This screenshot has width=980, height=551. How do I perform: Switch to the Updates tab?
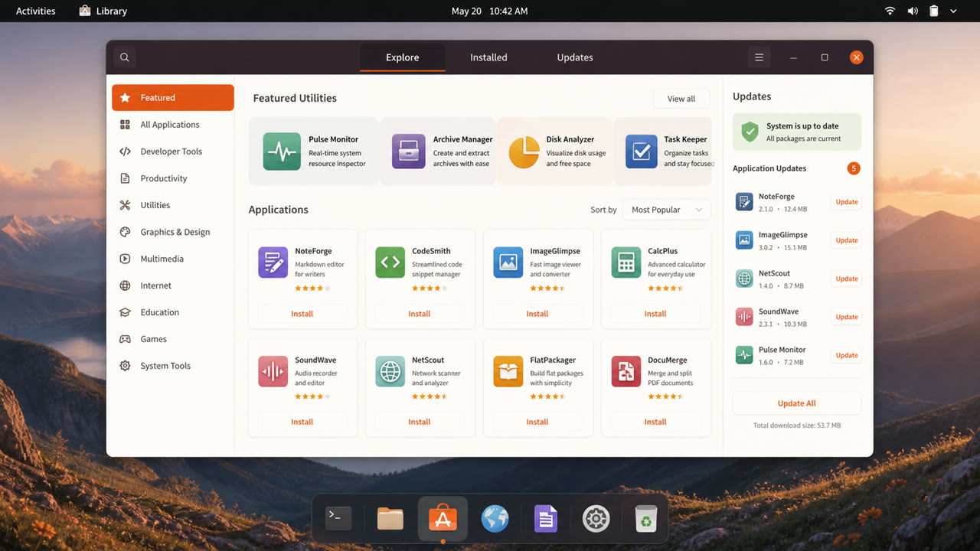tap(575, 57)
